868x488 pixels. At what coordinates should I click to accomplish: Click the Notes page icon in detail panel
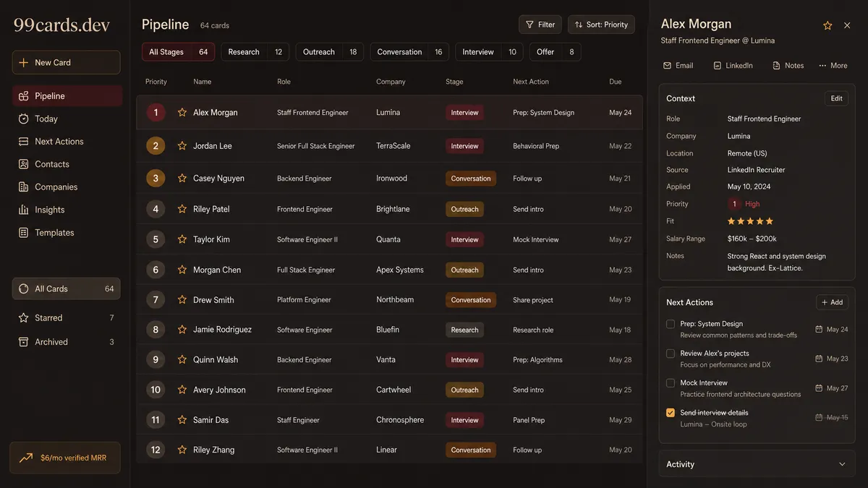pyautogui.click(x=776, y=66)
